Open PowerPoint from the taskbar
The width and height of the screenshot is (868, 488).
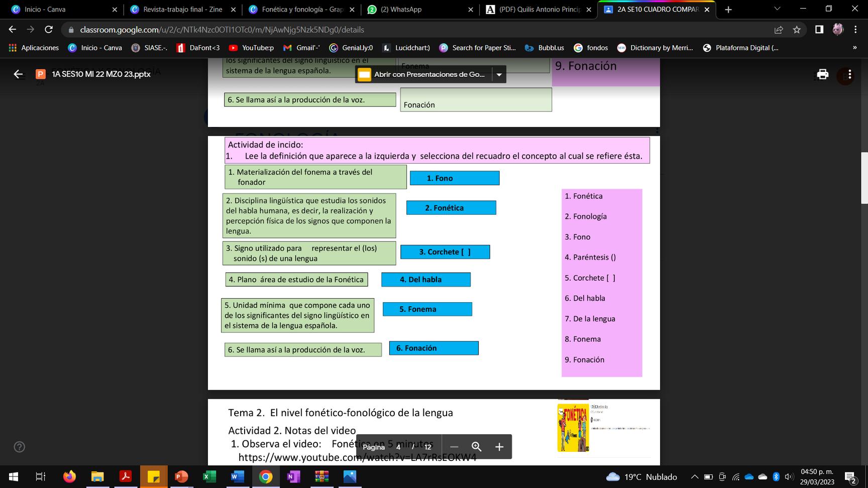(x=181, y=476)
